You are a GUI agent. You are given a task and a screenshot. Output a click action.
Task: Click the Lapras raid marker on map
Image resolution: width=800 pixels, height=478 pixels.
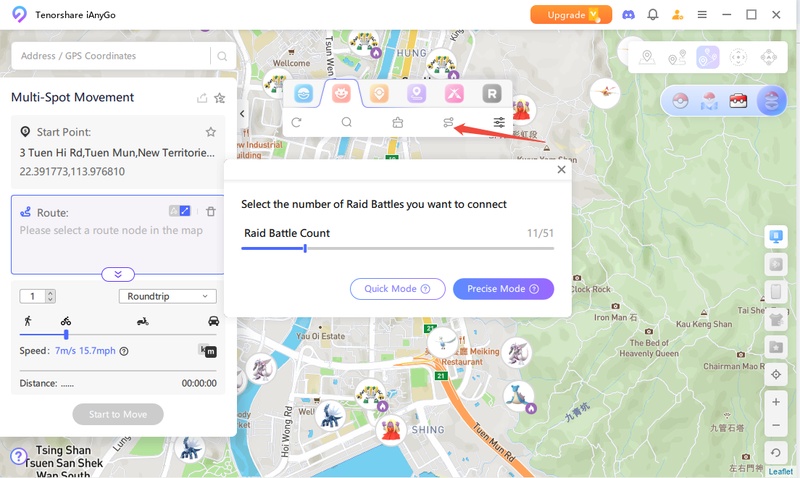click(519, 396)
